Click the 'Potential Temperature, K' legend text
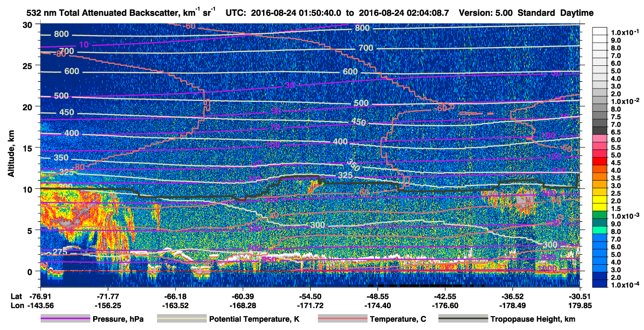 point(254,319)
